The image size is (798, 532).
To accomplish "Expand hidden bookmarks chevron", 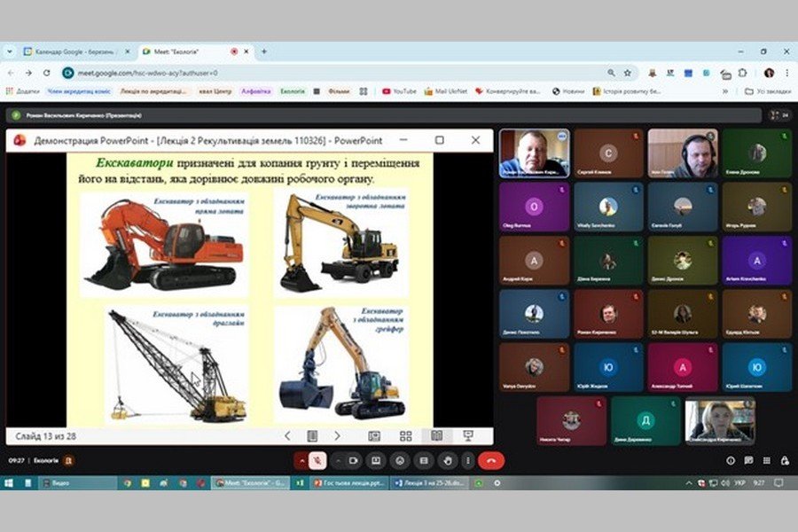I will click(x=724, y=90).
